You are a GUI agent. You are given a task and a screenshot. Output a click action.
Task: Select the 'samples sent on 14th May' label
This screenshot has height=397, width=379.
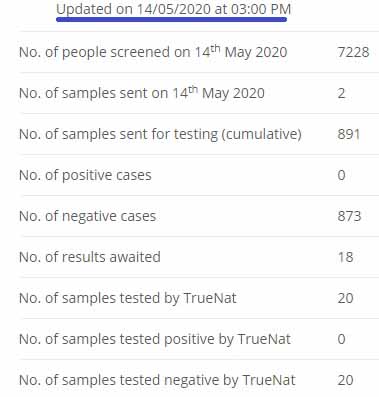[142, 93]
